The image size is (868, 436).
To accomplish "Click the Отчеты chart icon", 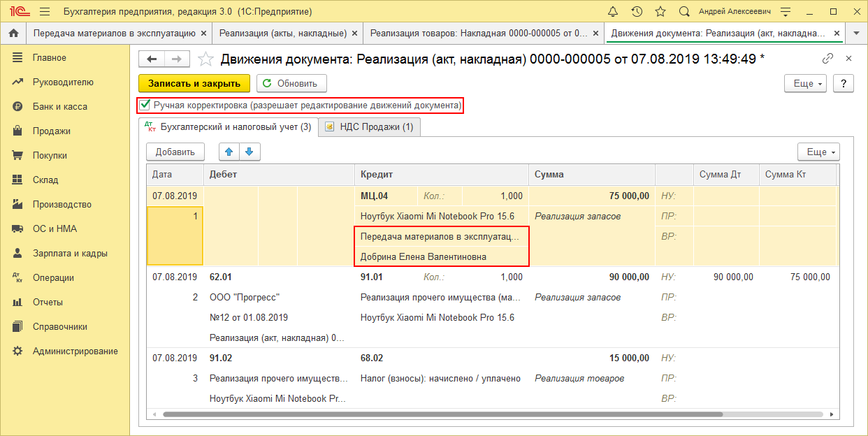I will (18, 302).
